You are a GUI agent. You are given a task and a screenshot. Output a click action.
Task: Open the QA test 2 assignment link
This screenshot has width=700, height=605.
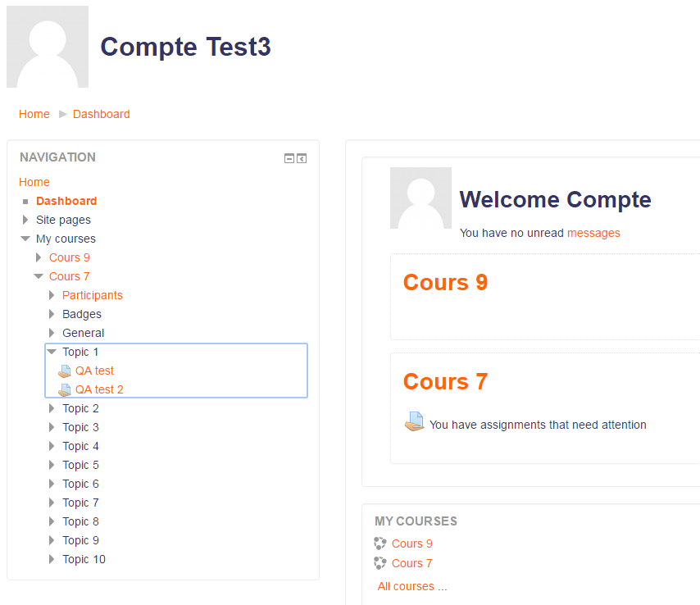coord(99,389)
